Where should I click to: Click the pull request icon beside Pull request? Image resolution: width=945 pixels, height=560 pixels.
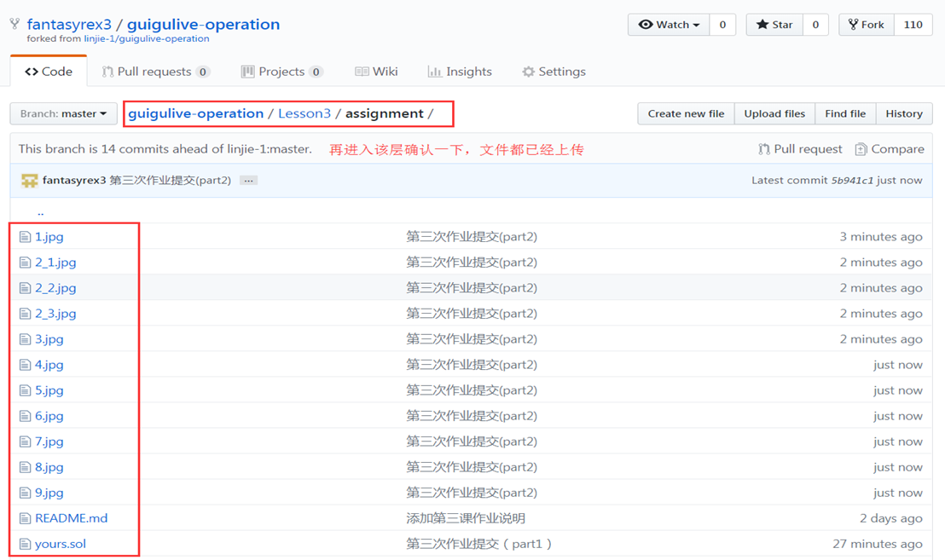(x=764, y=148)
